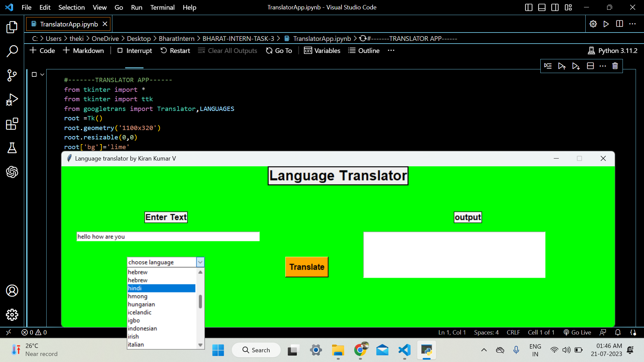Click the Execute Cell and Below icon

point(576,66)
